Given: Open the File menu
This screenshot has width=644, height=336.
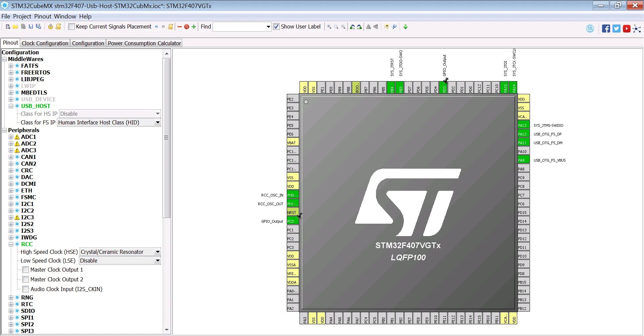Looking at the screenshot, I should coord(6,16).
